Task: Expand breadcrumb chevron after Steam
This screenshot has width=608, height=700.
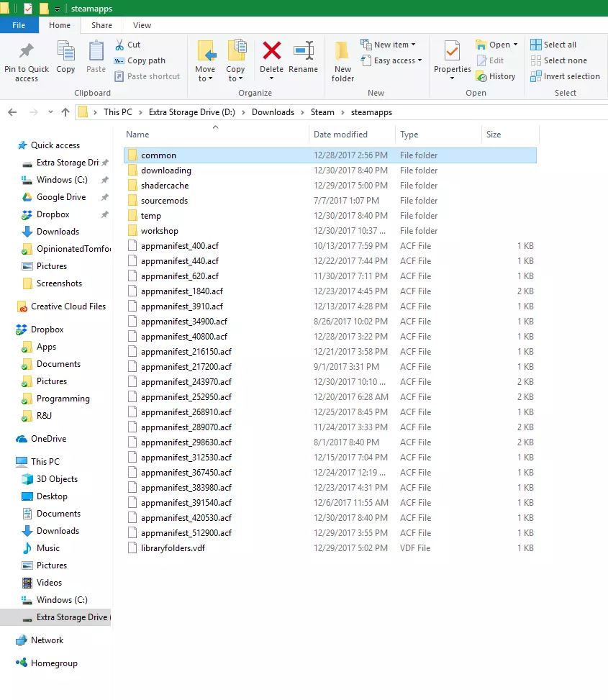Action: (x=342, y=112)
